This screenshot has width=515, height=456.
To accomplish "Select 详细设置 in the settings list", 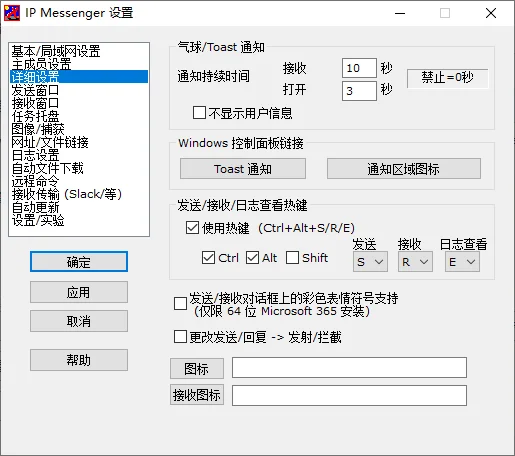I will tap(79, 77).
